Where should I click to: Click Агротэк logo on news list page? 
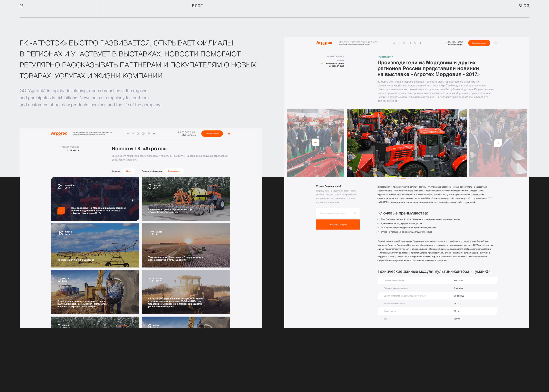59,133
